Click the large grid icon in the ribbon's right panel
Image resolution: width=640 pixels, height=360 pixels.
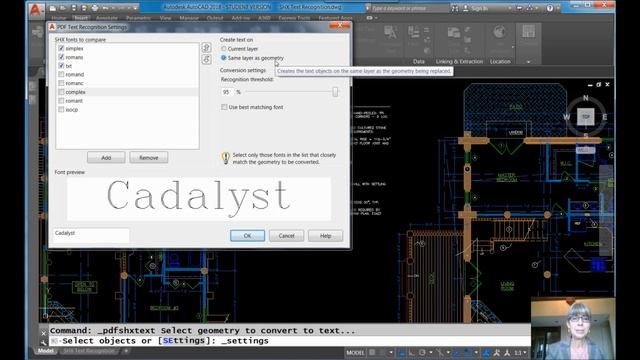point(528,31)
